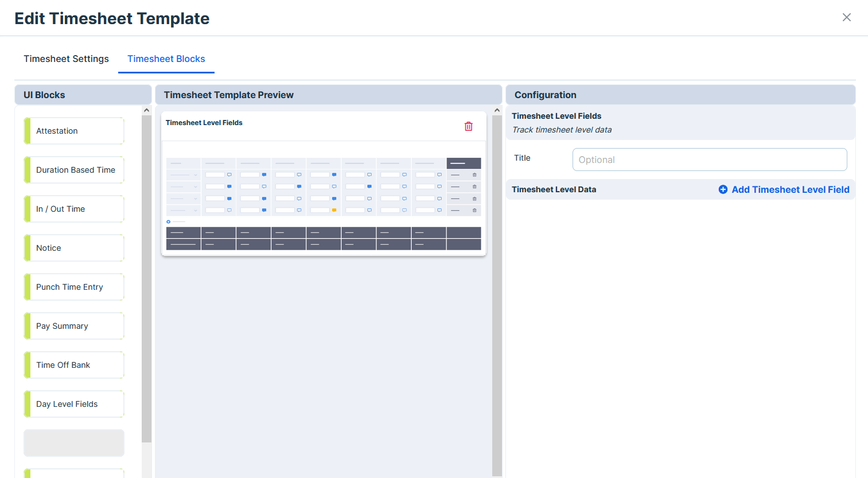Click the Punch Time Entry block
The width and height of the screenshot is (868, 478).
point(74,287)
